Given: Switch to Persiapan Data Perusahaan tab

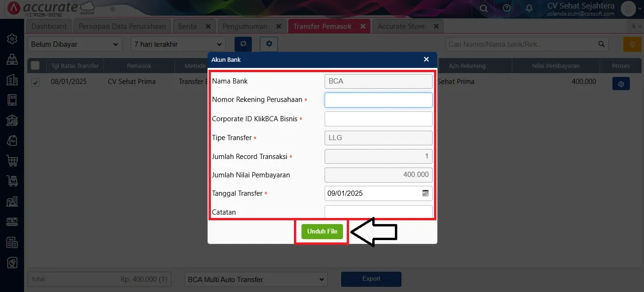Looking at the screenshot, I should [x=122, y=26].
